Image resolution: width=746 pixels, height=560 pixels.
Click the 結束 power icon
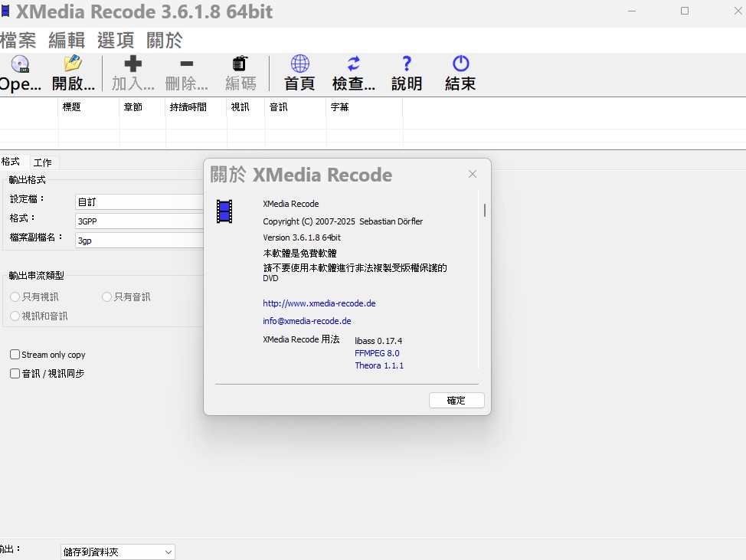460,64
